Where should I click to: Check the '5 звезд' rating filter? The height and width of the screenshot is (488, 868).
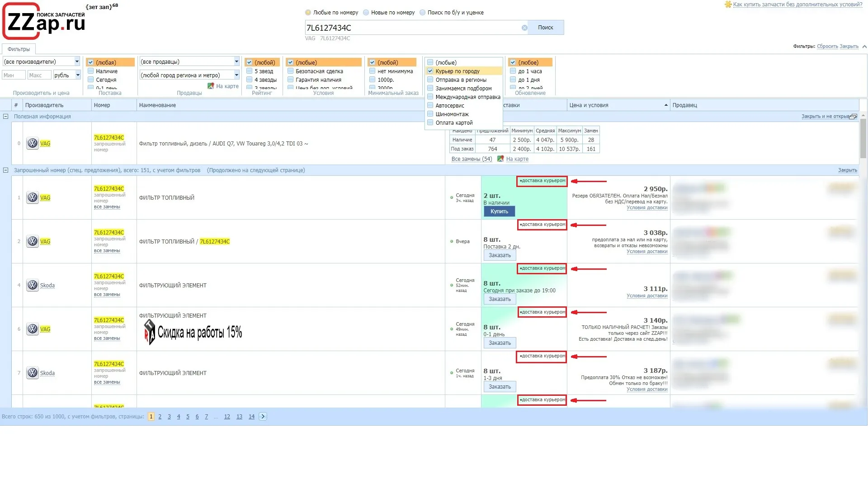pyautogui.click(x=250, y=71)
